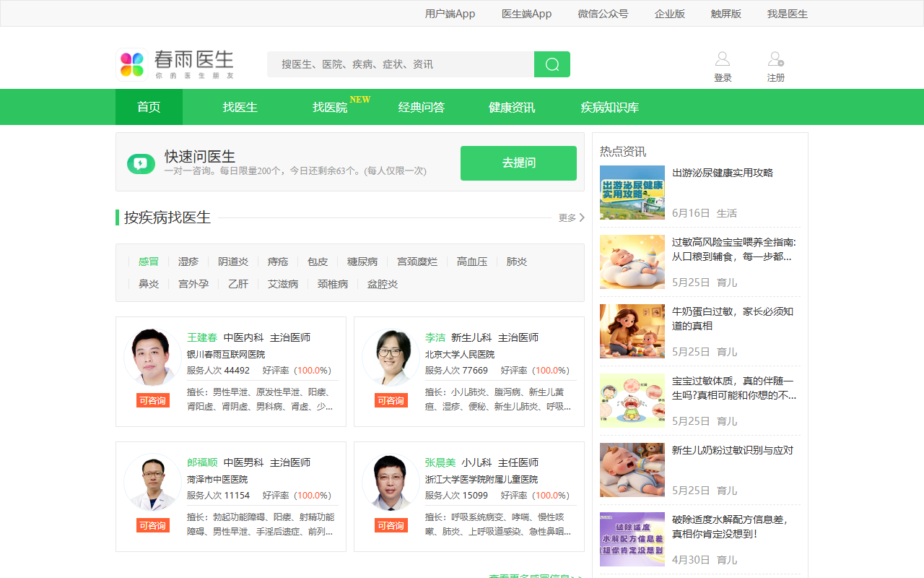924x578 pixels.
Task: Focus the doctor/hospital search input field
Action: (401, 64)
